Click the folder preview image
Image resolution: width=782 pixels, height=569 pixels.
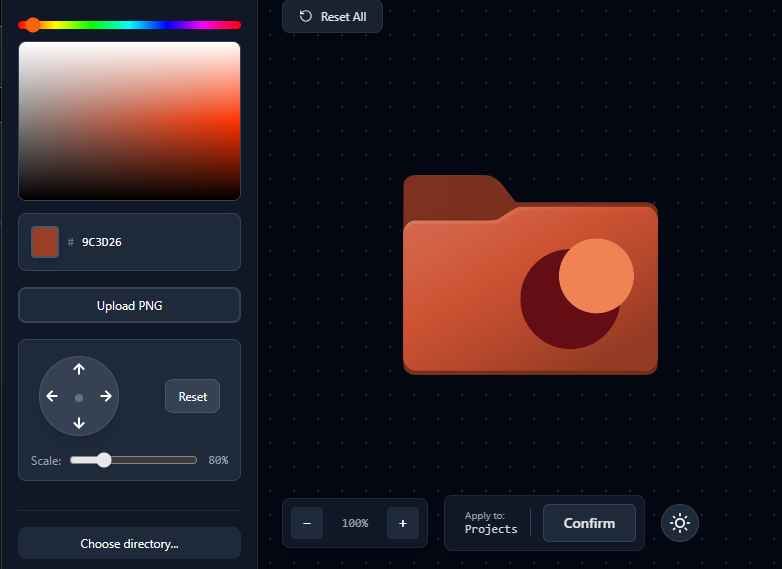tap(531, 275)
